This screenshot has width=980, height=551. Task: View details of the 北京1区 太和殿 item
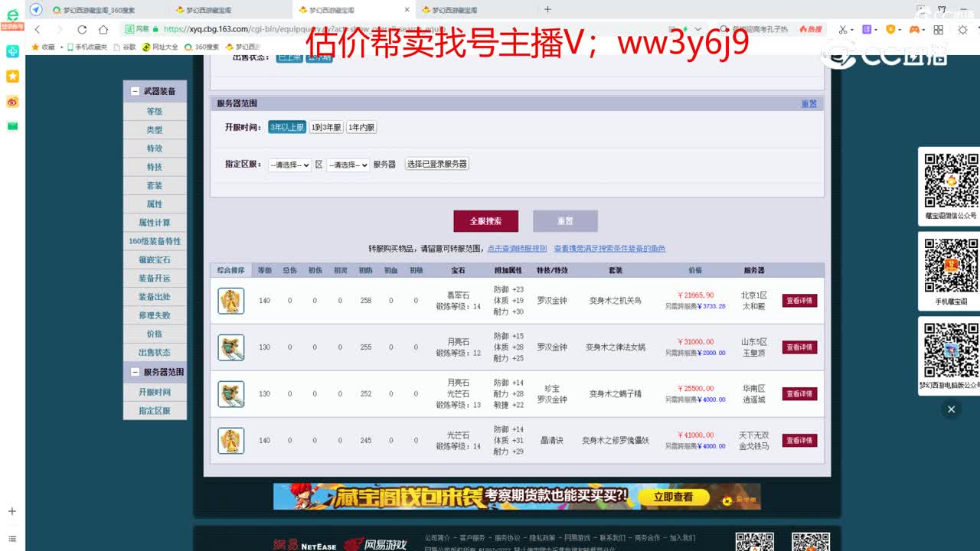pyautogui.click(x=799, y=301)
